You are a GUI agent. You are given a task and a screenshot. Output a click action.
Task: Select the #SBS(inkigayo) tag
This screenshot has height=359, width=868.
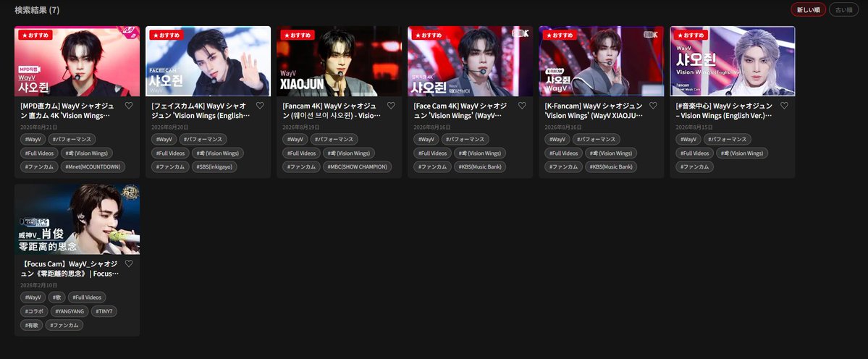[x=214, y=166]
